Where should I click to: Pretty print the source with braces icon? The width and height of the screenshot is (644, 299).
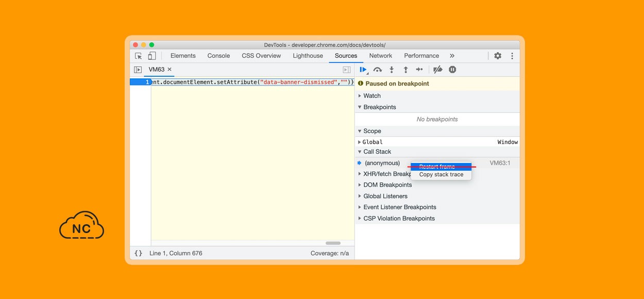138,253
